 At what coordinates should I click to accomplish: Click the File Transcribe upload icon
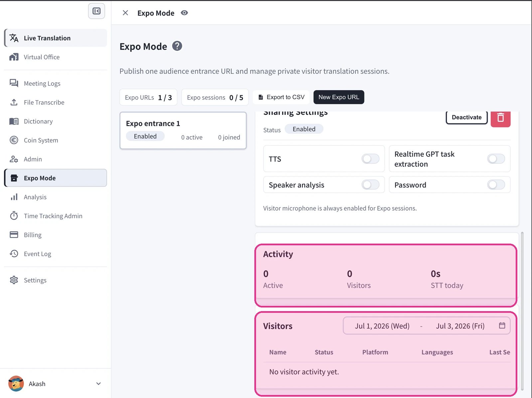[14, 102]
